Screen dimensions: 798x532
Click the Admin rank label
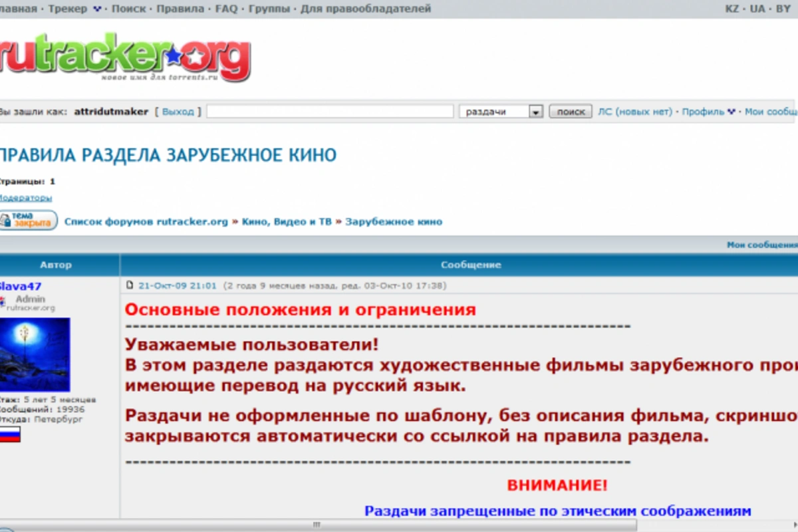[x=31, y=299]
